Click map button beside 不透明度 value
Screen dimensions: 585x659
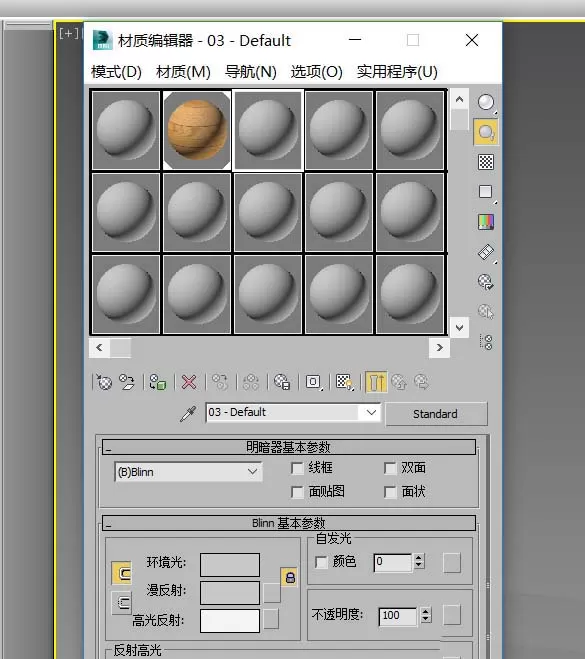click(x=452, y=615)
